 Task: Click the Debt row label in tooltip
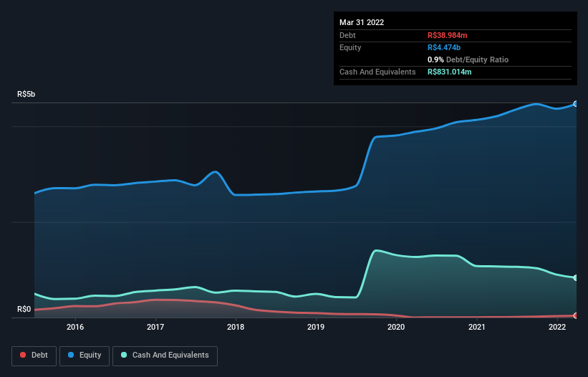pyautogui.click(x=347, y=35)
